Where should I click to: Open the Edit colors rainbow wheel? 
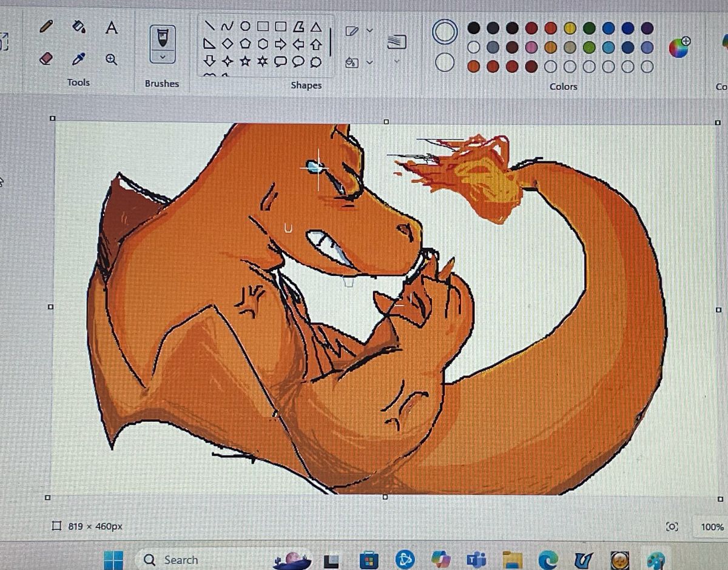click(x=679, y=47)
